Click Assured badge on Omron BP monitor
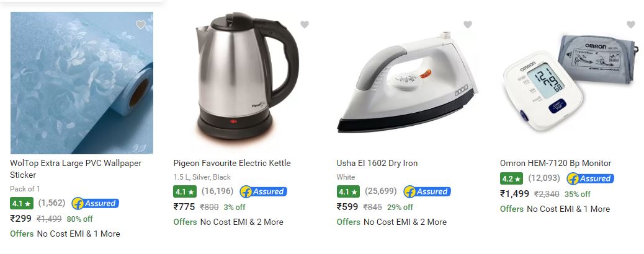 pyautogui.click(x=590, y=178)
